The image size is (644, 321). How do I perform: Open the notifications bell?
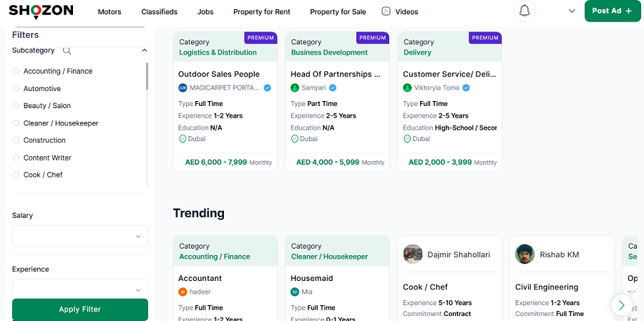pos(525,11)
